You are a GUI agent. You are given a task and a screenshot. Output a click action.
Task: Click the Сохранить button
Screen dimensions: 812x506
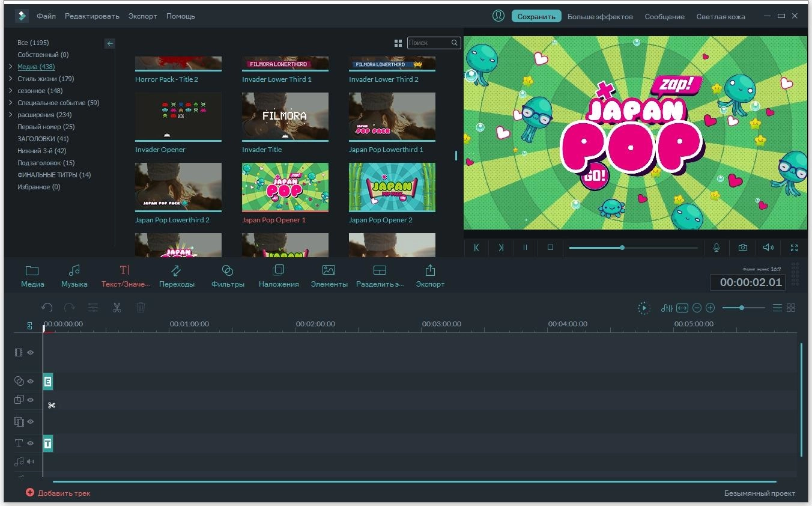[536, 17]
